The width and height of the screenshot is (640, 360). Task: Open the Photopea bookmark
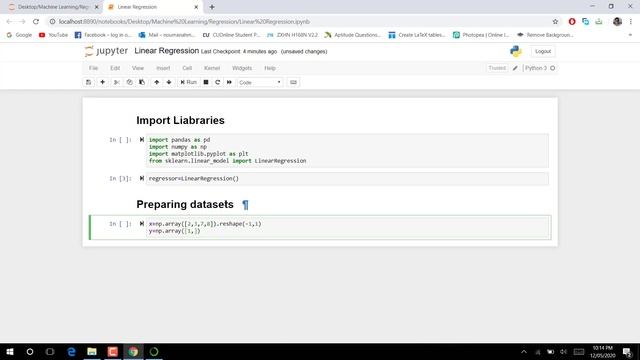[481, 35]
